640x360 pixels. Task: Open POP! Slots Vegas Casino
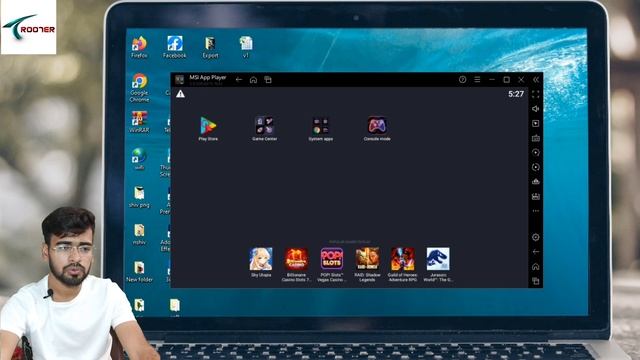coord(331,264)
